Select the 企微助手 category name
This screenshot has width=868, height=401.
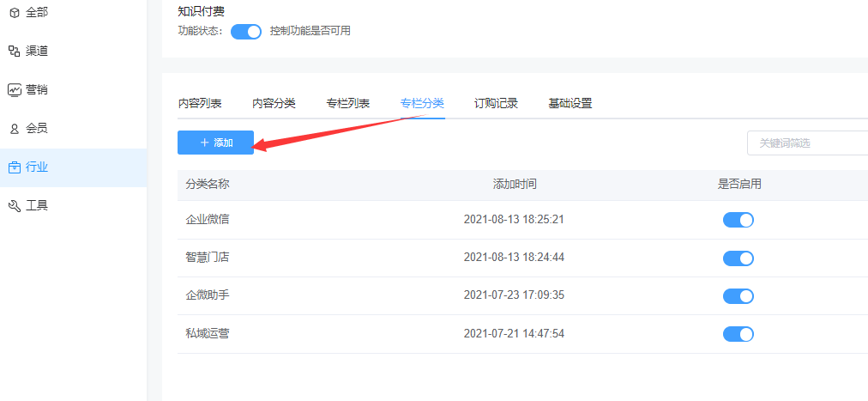point(208,295)
